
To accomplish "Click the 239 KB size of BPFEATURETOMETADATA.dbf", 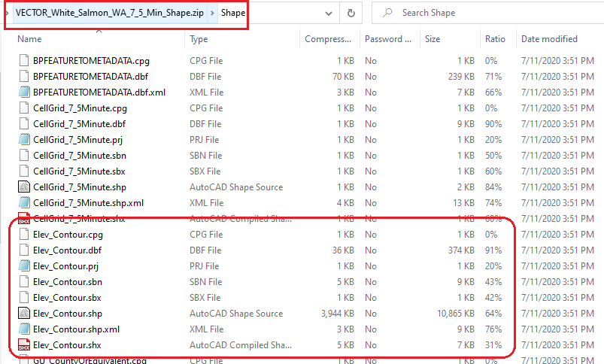I will (x=461, y=76).
